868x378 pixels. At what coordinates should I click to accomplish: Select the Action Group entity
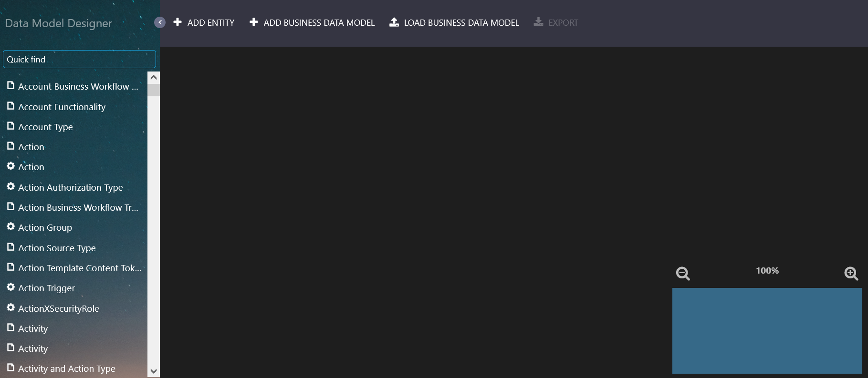click(45, 228)
